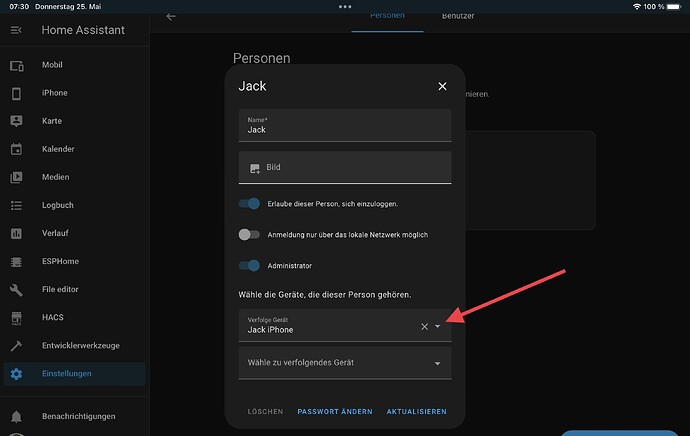Open the Mobil dashboard icon

[16, 66]
